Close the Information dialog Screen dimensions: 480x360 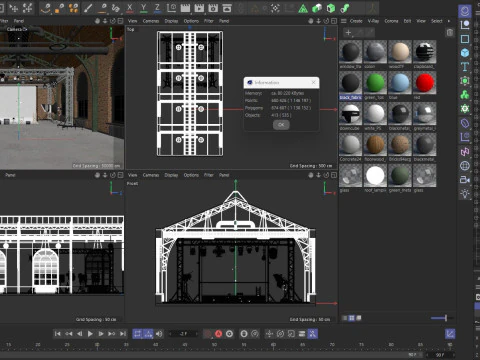point(313,82)
